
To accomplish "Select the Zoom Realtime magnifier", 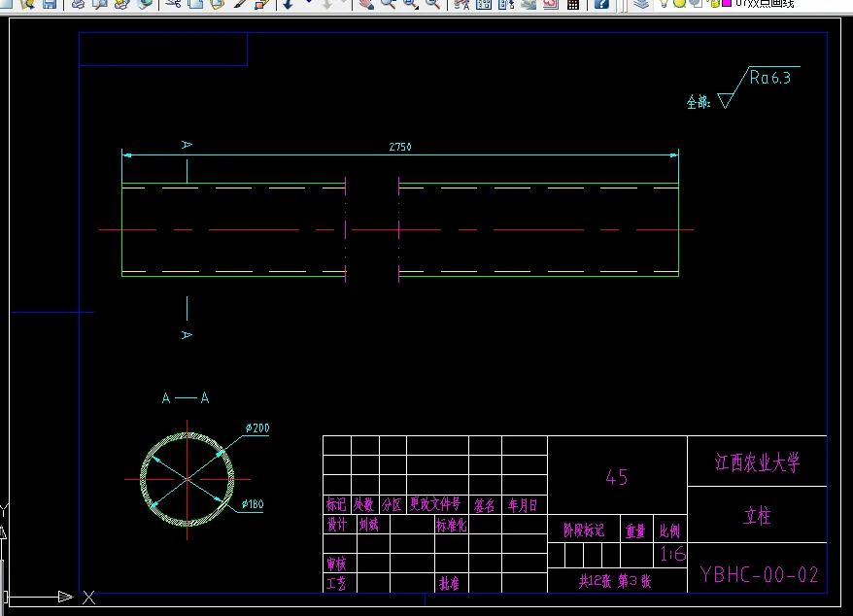I will point(389,4).
